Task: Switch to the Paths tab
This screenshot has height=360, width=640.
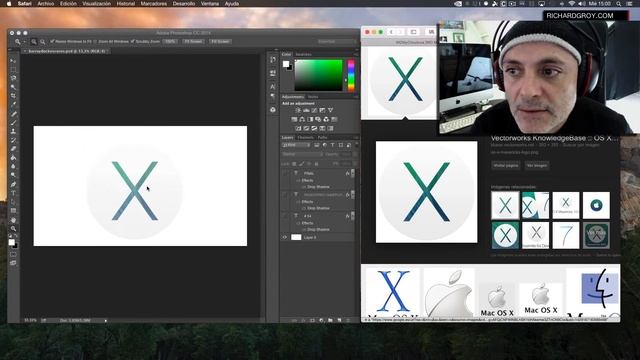Action: 322,138
